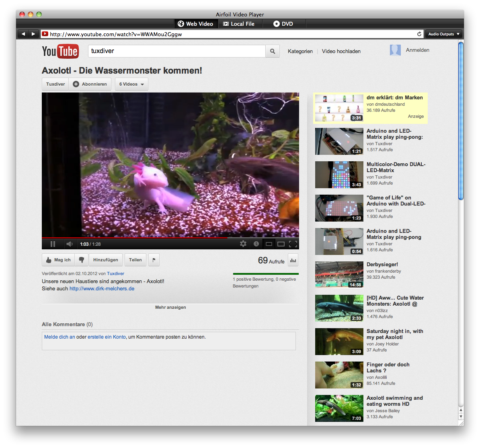Open video settings gear
This screenshot has height=448, width=480.
[x=243, y=244]
